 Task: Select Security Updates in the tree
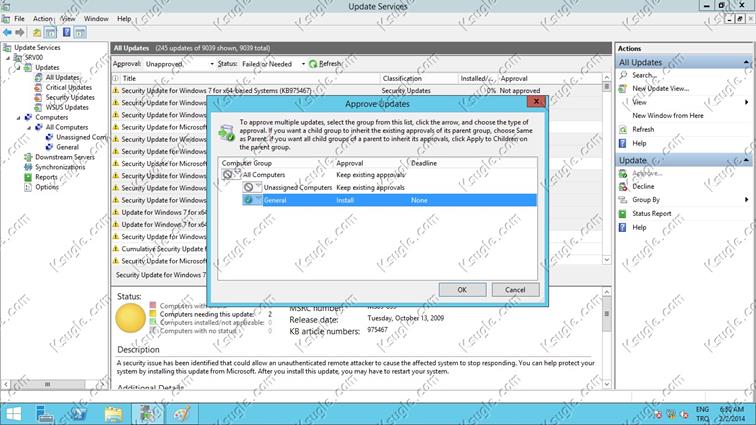pyautogui.click(x=70, y=97)
